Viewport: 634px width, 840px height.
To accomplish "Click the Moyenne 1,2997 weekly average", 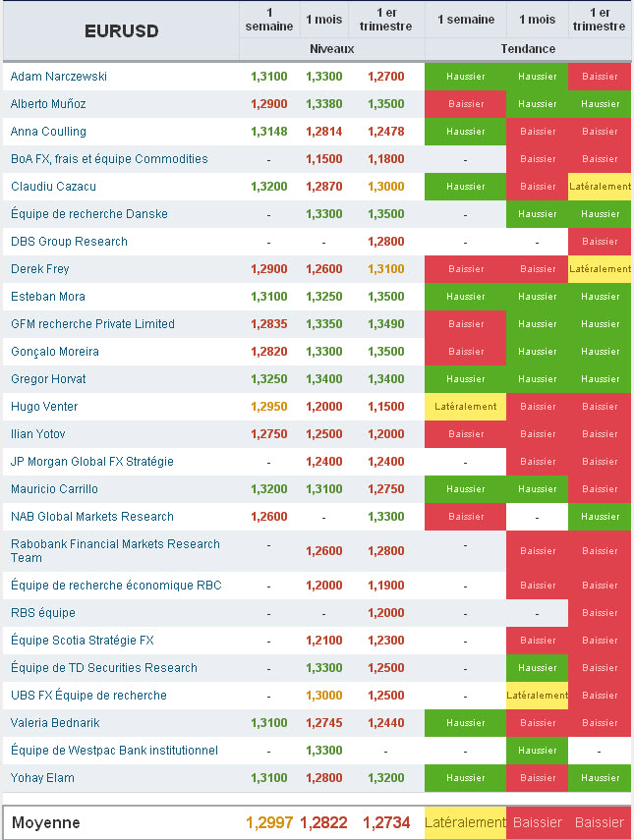I will (269, 822).
